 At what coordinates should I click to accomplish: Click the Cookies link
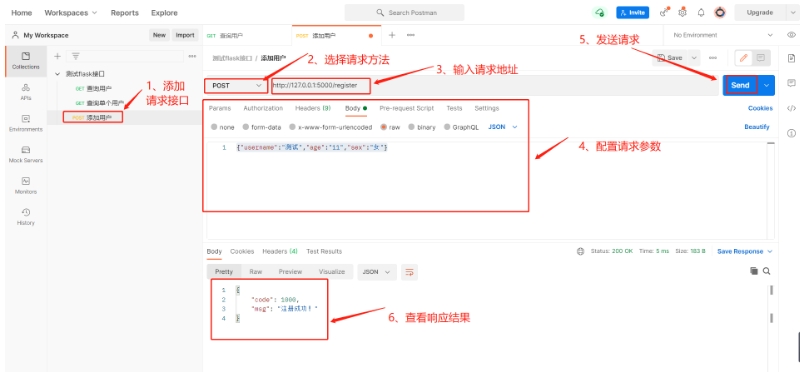[760, 108]
